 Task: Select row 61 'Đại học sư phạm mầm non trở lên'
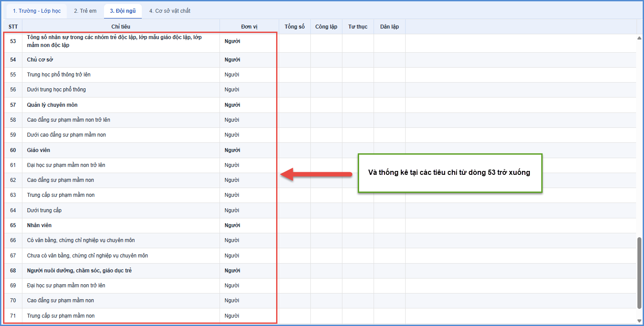click(x=320, y=165)
